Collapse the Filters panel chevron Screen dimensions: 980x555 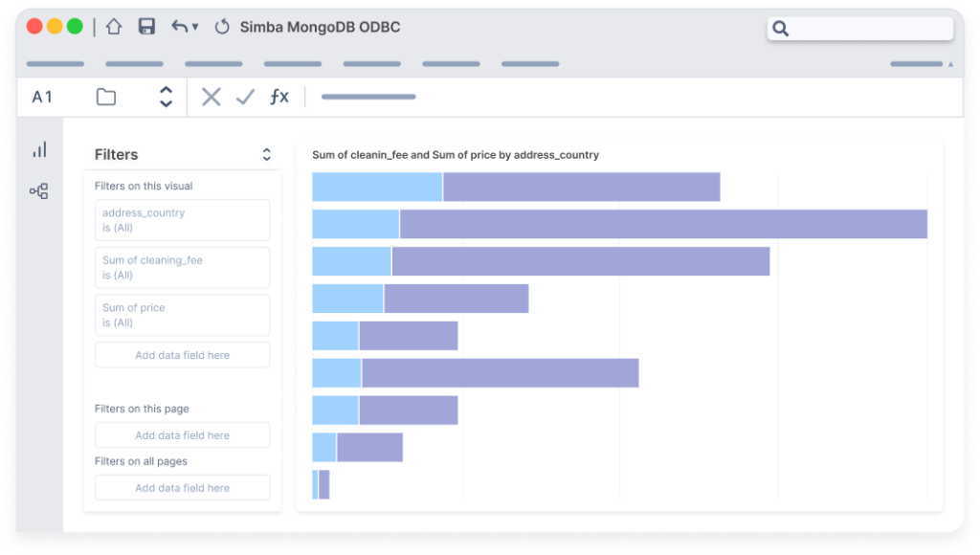pyautogui.click(x=266, y=154)
